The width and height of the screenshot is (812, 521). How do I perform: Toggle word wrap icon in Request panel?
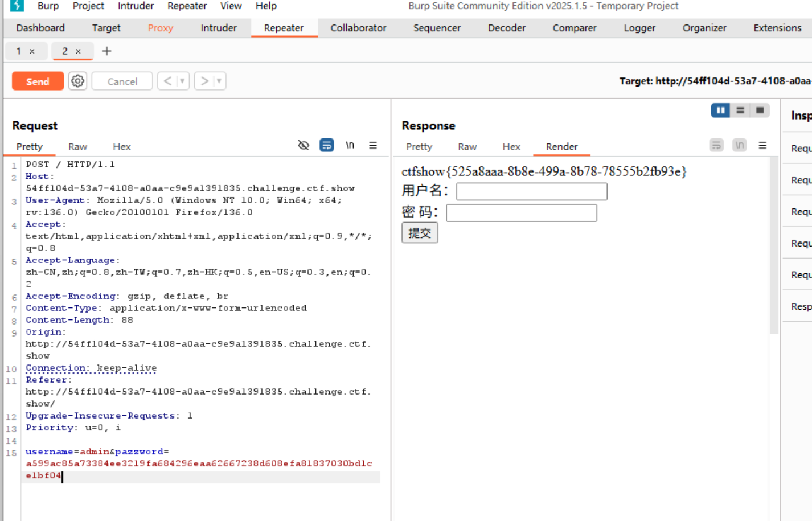tap(326, 145)
